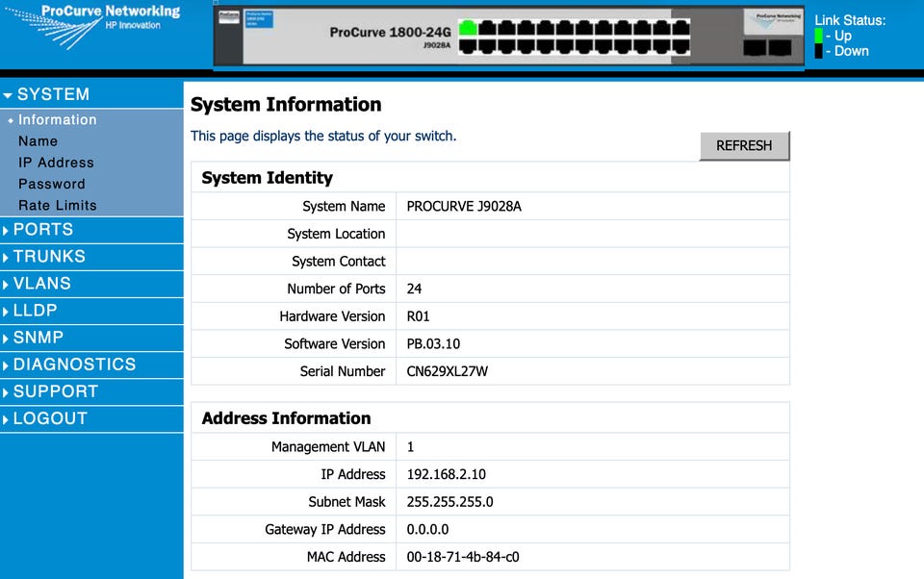
Task: Click the Hardware Version label
Action: 332,316
